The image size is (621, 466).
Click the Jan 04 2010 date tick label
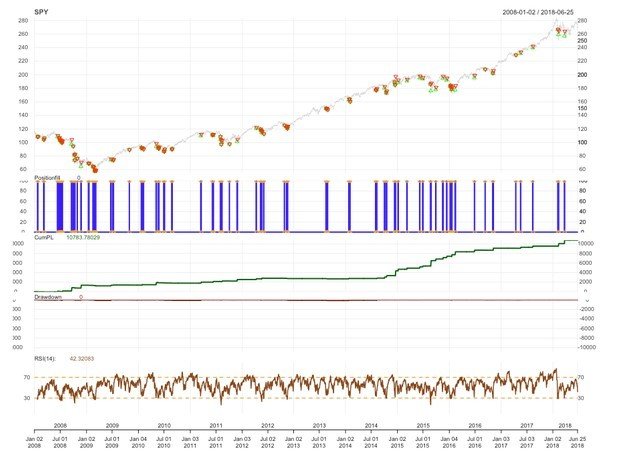[x=138, y=442]
